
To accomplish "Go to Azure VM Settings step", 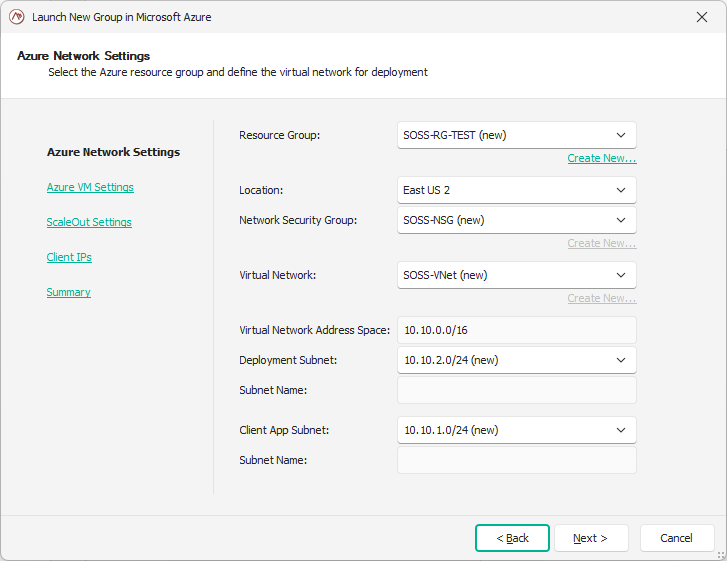I will coord(90,187).
